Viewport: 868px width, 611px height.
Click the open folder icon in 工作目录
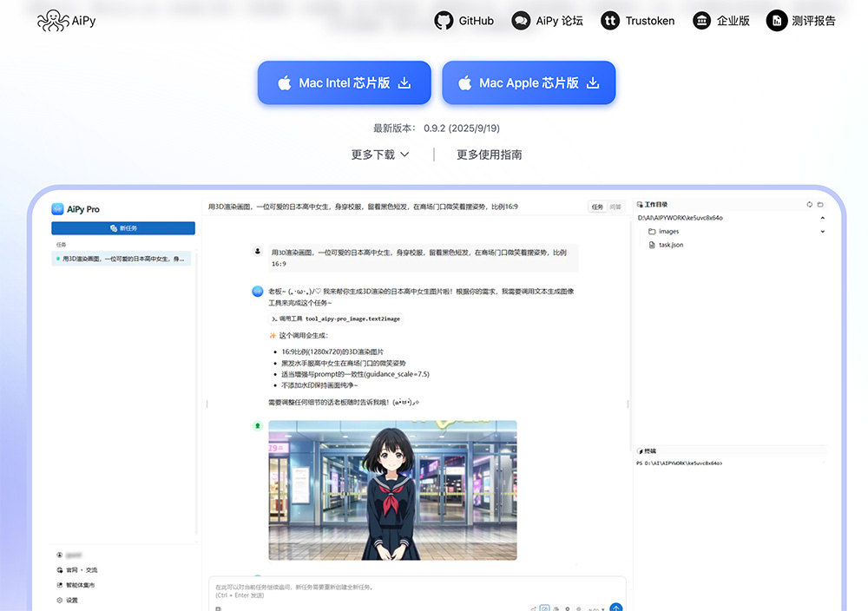coord(820,205)
